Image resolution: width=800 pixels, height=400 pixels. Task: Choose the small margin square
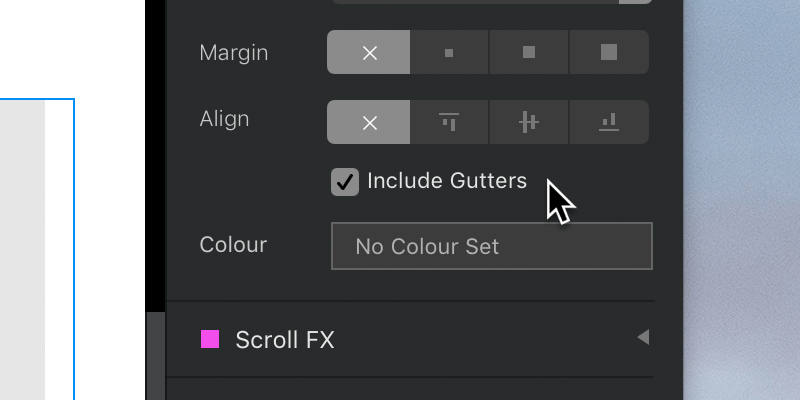point(449,52)
